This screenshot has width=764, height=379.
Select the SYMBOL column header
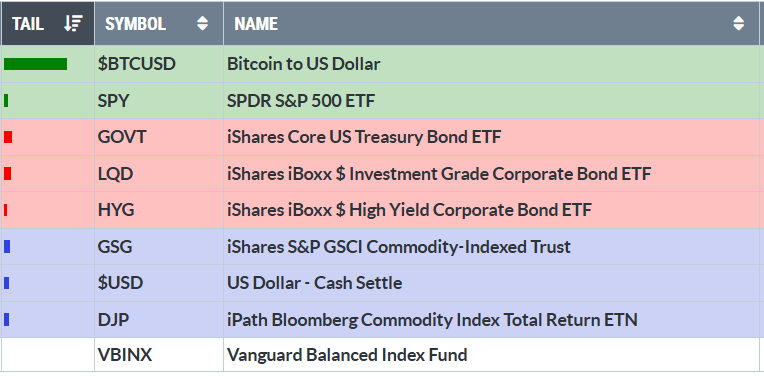(x=159, y=23)
